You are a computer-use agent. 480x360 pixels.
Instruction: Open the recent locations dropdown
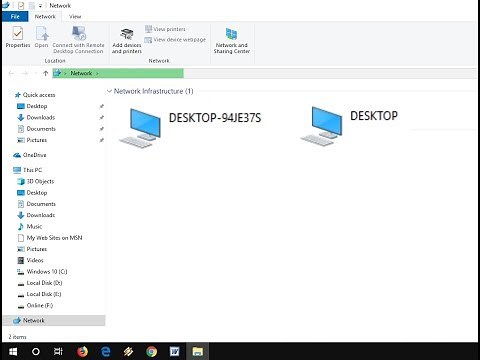coord(35,73)
